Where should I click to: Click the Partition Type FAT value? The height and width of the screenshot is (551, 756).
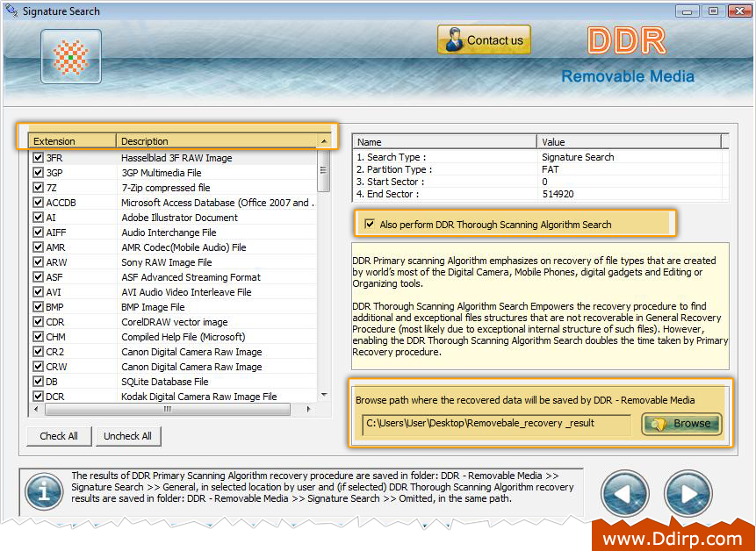tap(551, 169)
